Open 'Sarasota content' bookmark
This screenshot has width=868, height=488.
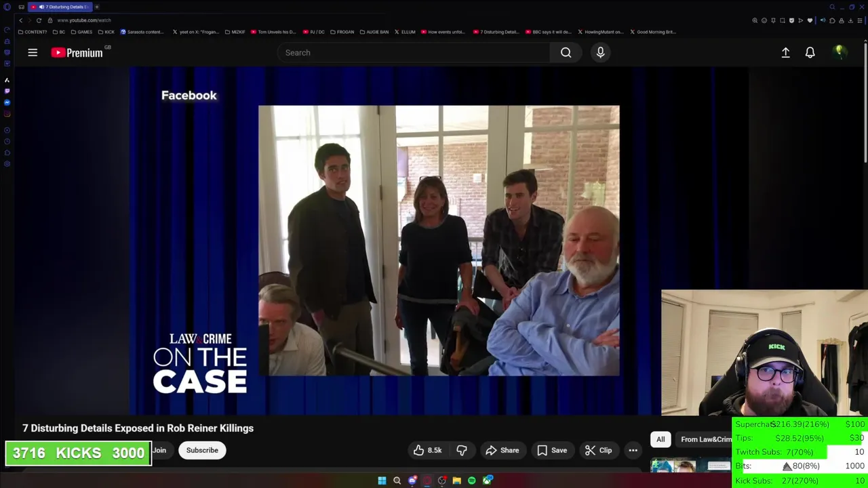pos(142,32)
